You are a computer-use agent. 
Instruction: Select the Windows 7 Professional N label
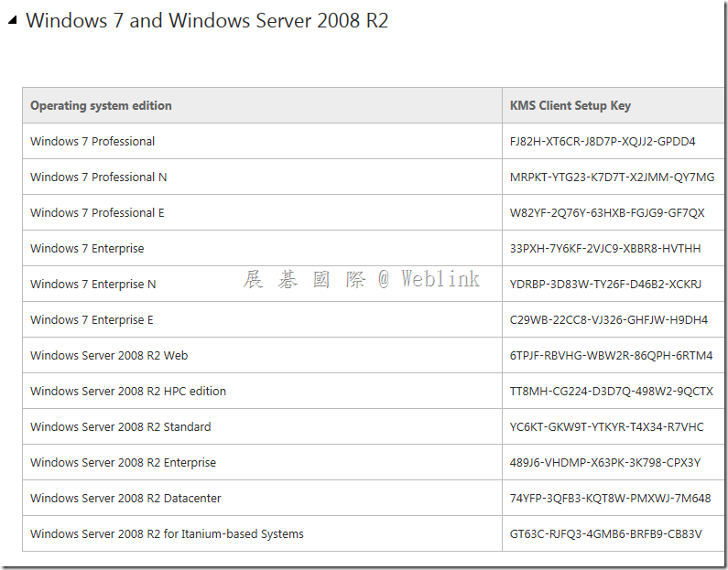pos(98,177)
